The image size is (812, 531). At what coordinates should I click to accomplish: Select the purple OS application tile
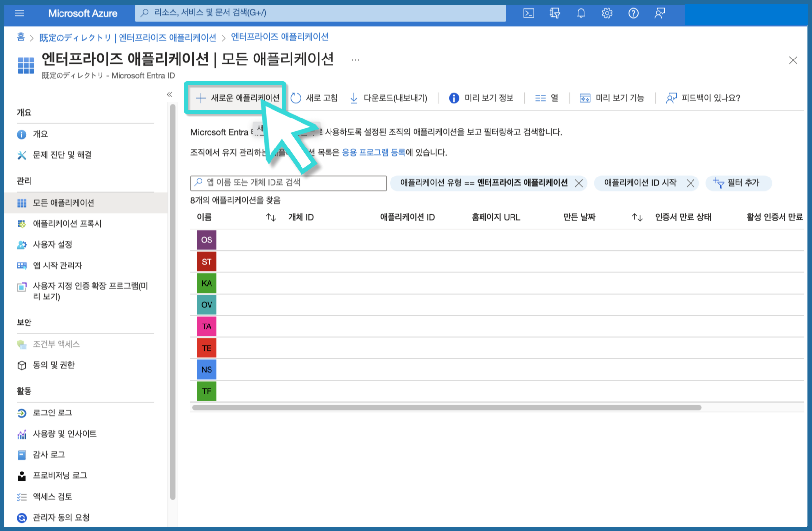pyautogui.click(x=207, y=240)
